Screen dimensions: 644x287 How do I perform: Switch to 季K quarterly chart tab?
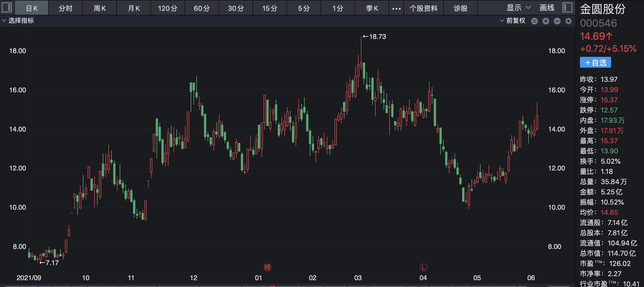[372, 8]
